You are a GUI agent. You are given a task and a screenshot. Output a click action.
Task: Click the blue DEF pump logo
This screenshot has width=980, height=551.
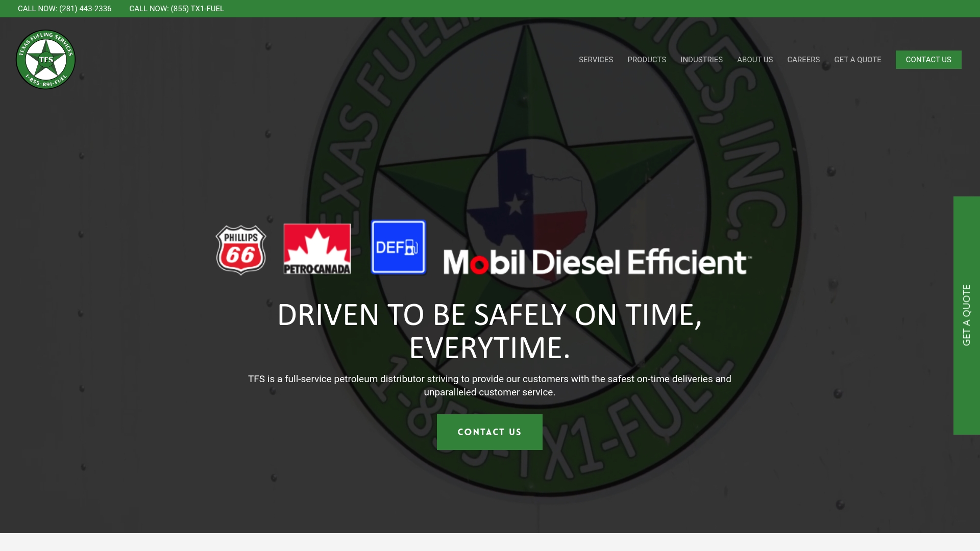(x=398, y=247)
